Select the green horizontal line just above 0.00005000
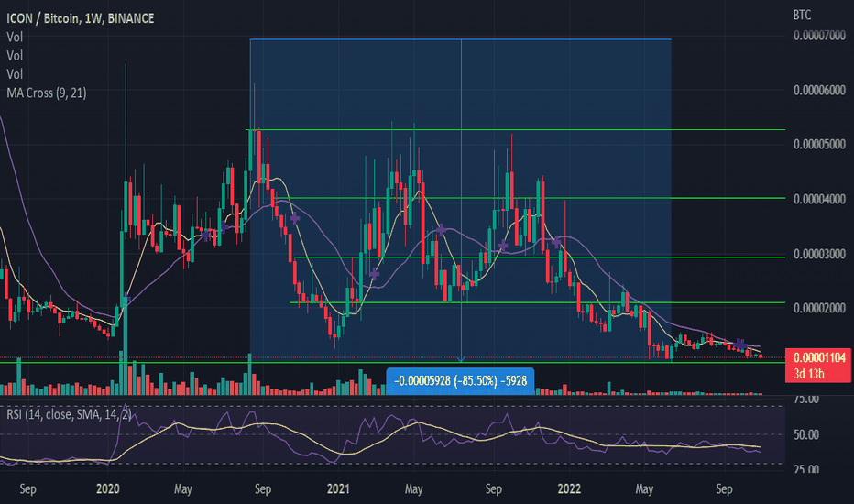Screen dimensions: 854x504 (x=515, y=130)
